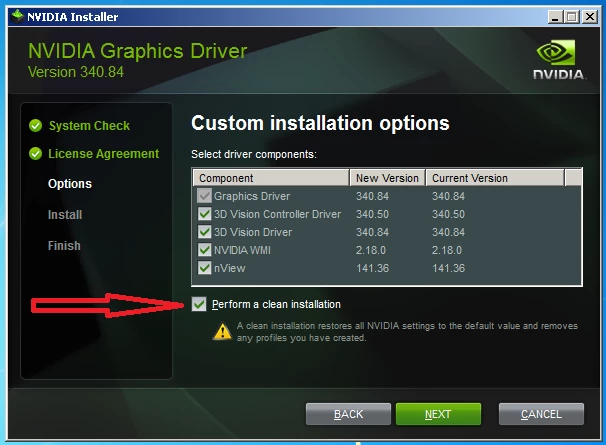Click the NVIDIA Graphics Driver header title
Viewport: 606px width, 445px height.
coord(138,51)
